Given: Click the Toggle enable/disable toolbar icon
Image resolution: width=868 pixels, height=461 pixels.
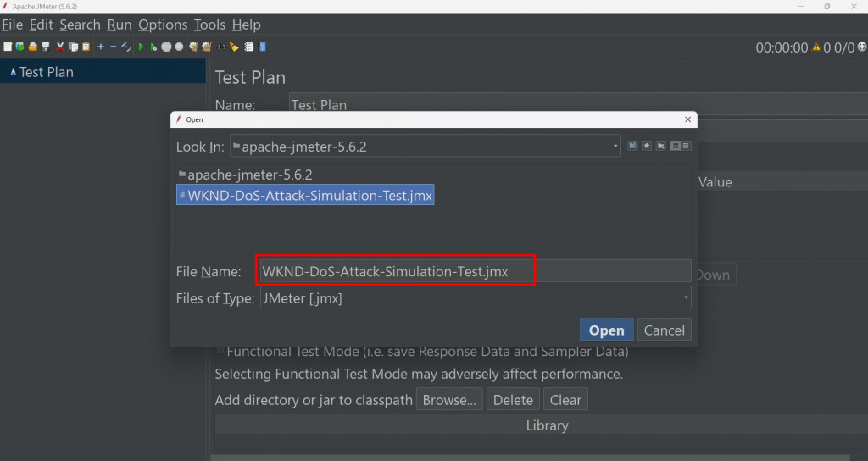Looking at the screenshot, I should [x=126, y=47].
